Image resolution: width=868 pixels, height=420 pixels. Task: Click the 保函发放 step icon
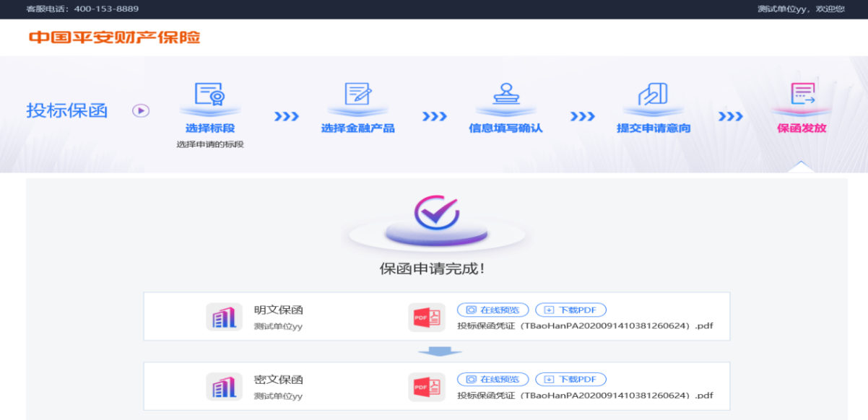(802, 95)
